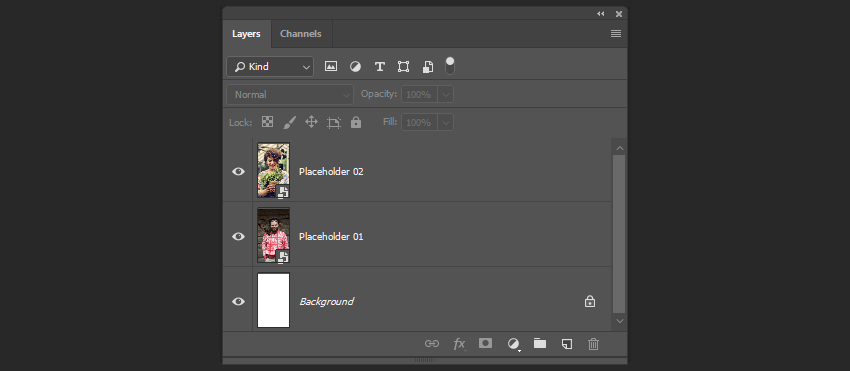
Task: Open the Kind filter type dropdown
Action: pyautogui.click(x=270, y=66)
